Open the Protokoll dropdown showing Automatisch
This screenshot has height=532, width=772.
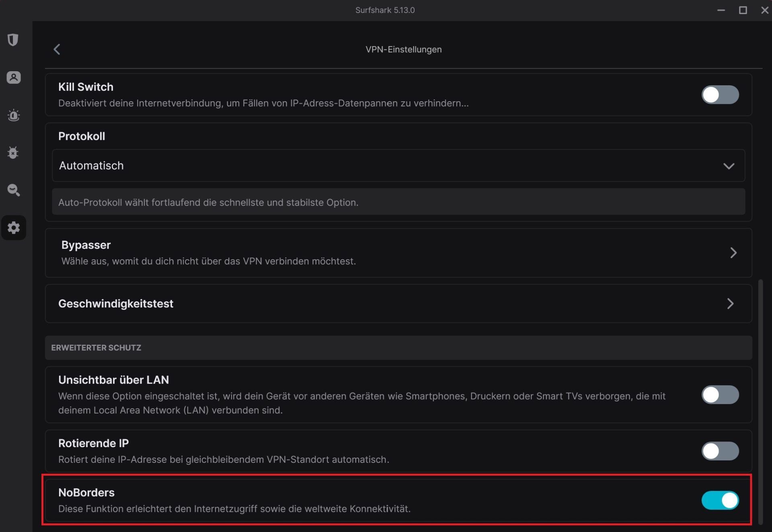[x=398, y=166]
